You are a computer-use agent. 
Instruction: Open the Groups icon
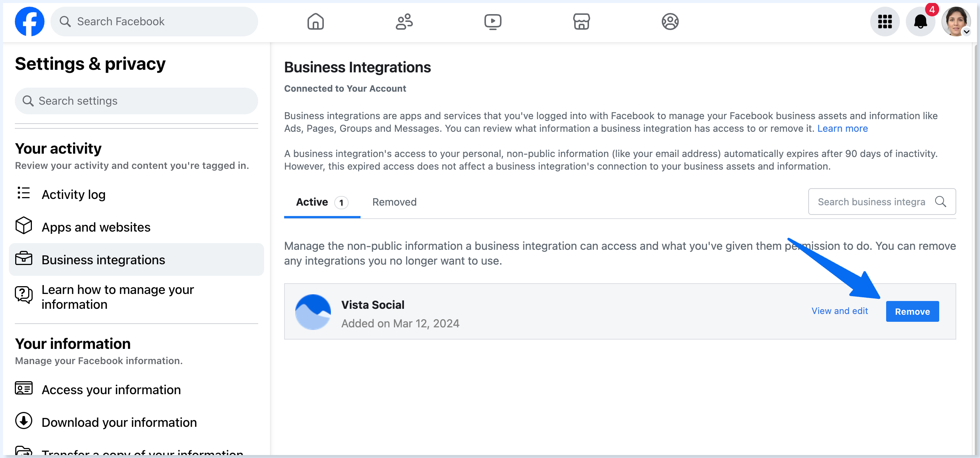[670, 21]
